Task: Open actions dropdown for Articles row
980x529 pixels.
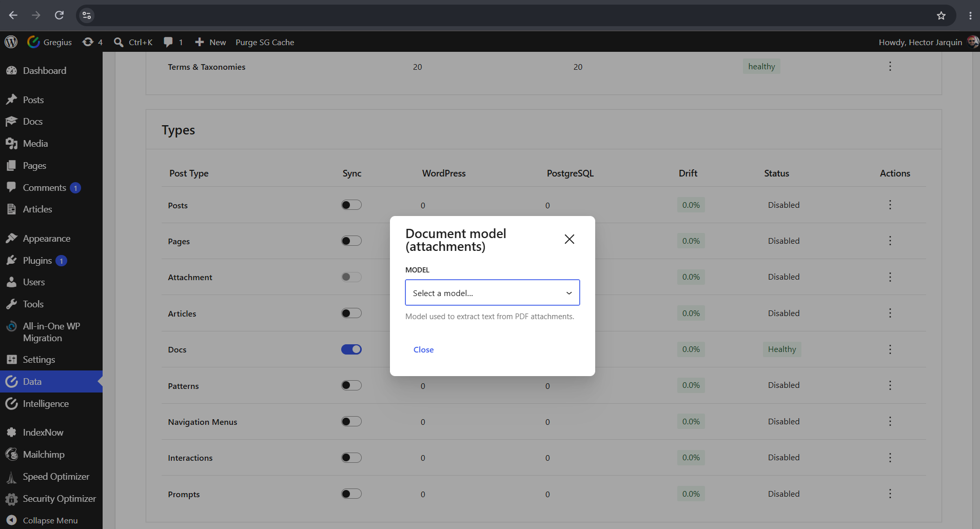Action: pos(890,313)
